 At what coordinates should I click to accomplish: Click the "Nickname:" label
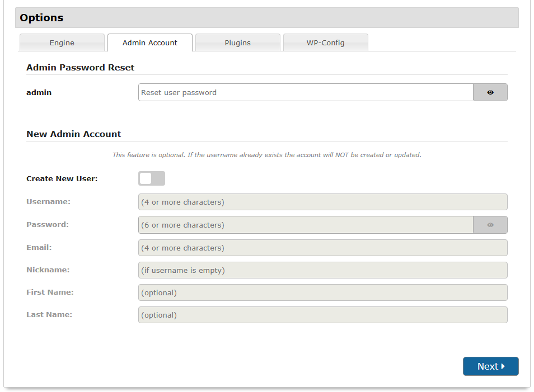click(x=48, y=270)
